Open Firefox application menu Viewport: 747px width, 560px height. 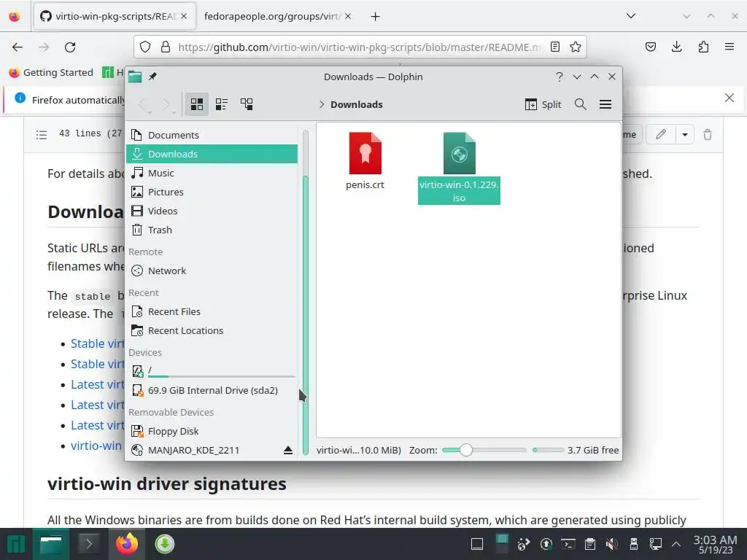[729, 47]
